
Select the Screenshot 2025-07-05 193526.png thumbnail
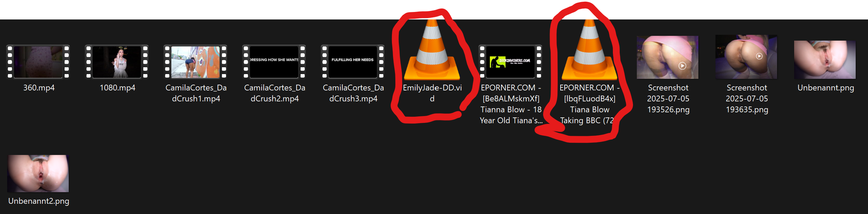pos(668,57)
